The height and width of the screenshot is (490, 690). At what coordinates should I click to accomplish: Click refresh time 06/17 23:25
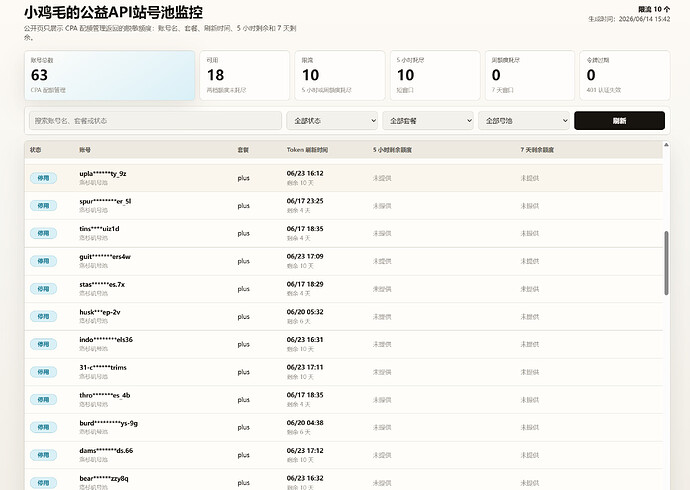click(x=305, y=201)
